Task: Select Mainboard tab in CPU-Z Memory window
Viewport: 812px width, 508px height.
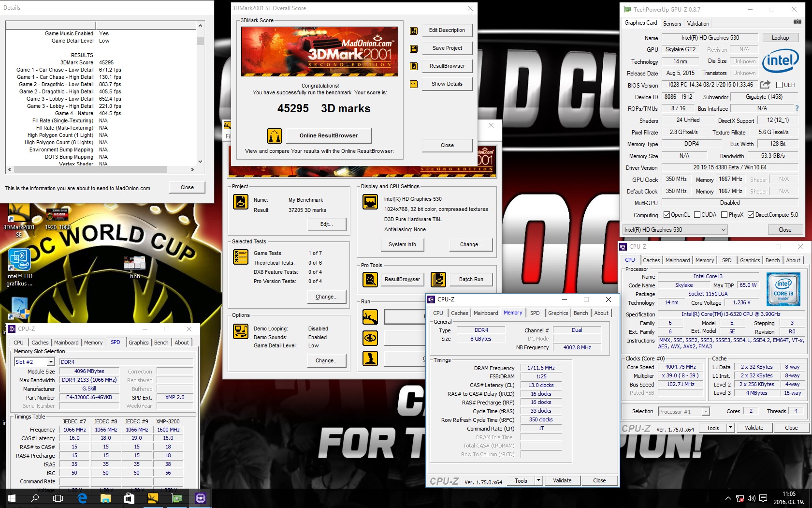Action: point(485,313)
